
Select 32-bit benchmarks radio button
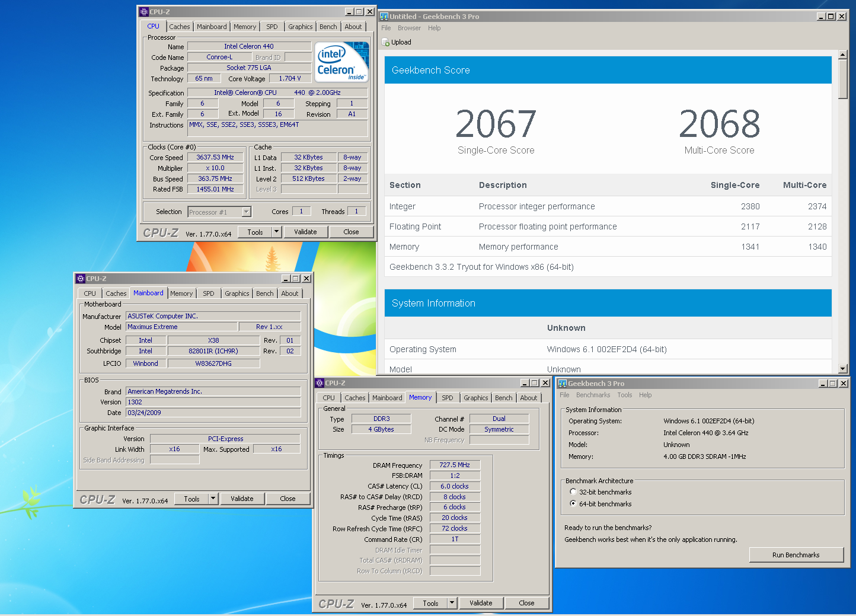coord(573,491)
